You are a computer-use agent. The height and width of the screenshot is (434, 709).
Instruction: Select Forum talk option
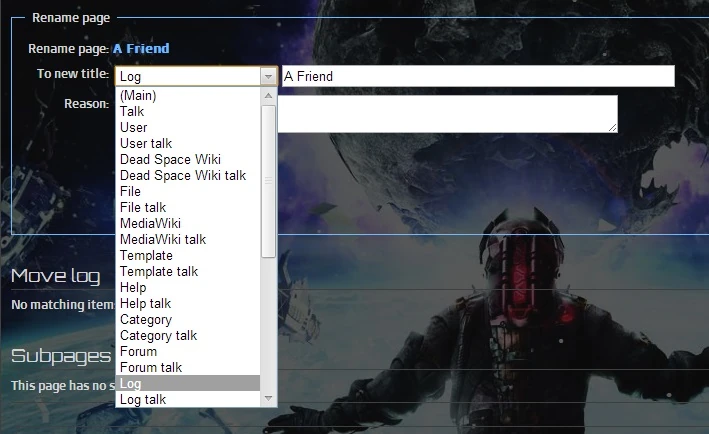188,368
